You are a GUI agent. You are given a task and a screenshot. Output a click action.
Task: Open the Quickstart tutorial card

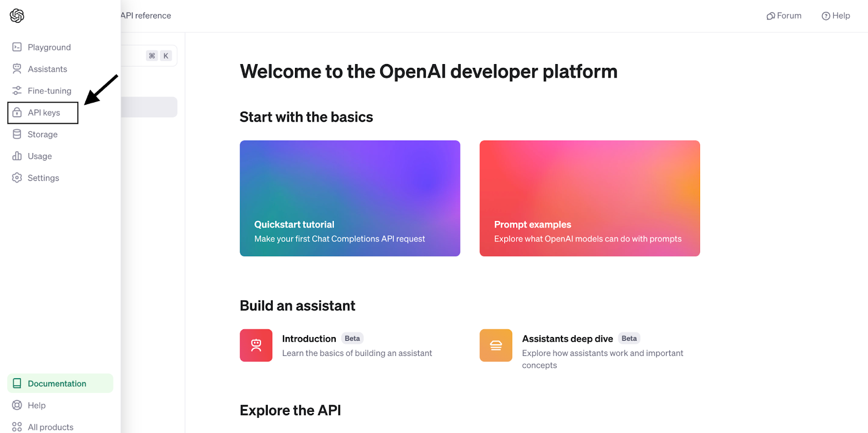click(x=350, y=198)
